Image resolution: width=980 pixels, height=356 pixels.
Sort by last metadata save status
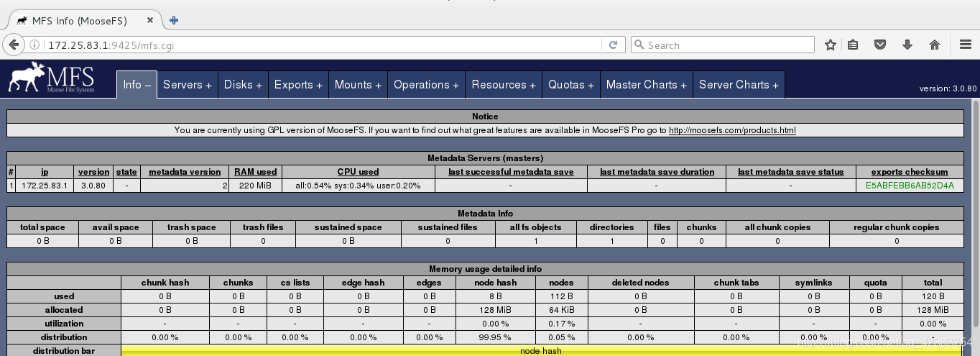click(x=790, y=172)
